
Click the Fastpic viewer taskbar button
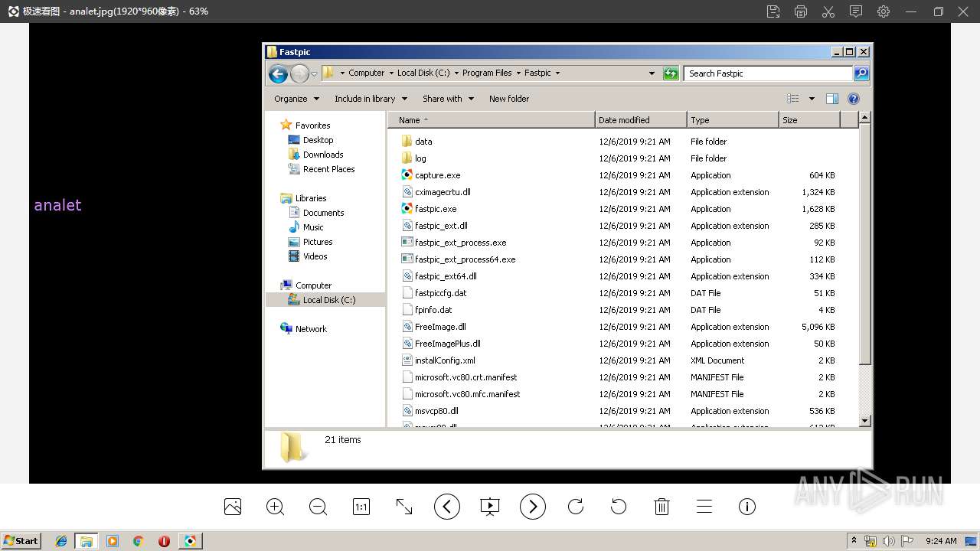(x=190, y=541)
